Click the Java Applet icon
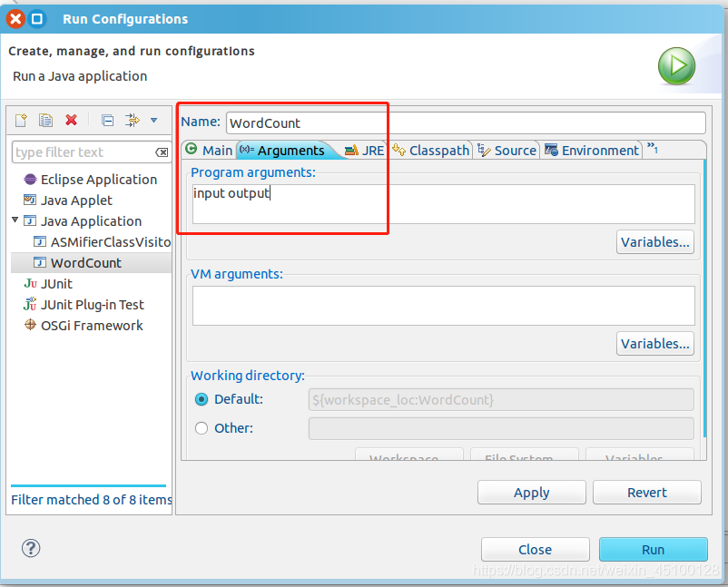Image resolution: width=728 pixels, height=587 pixels. tap(30, 200)
